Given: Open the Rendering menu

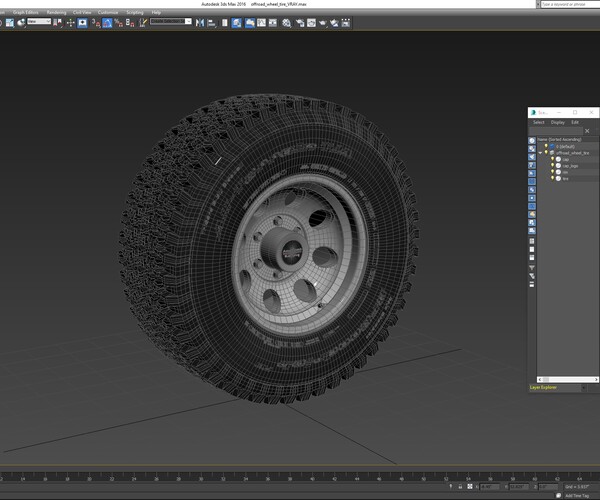Looking at the screenshot, I should click(x=56, y=12).
